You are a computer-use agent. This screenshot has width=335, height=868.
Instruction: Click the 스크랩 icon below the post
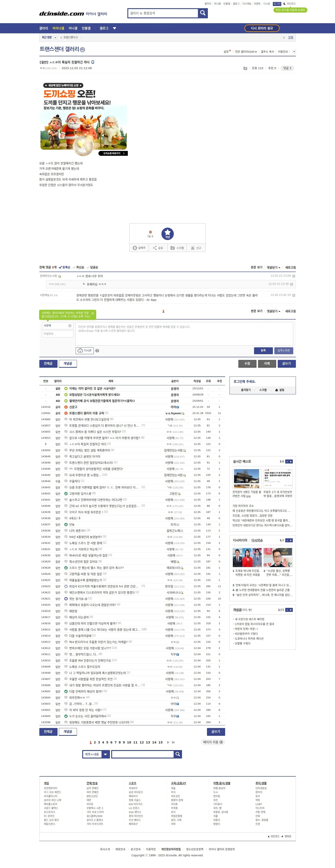(x=172, y=248)
